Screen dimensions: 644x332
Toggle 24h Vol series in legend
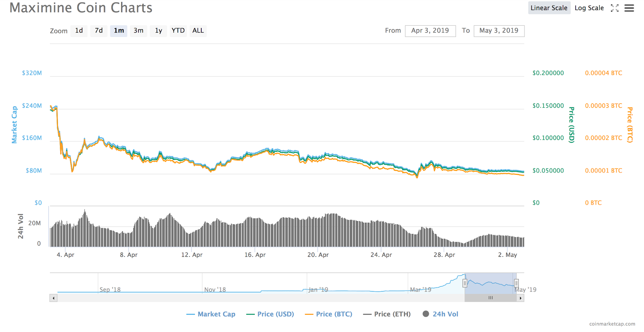coord(440,314)
